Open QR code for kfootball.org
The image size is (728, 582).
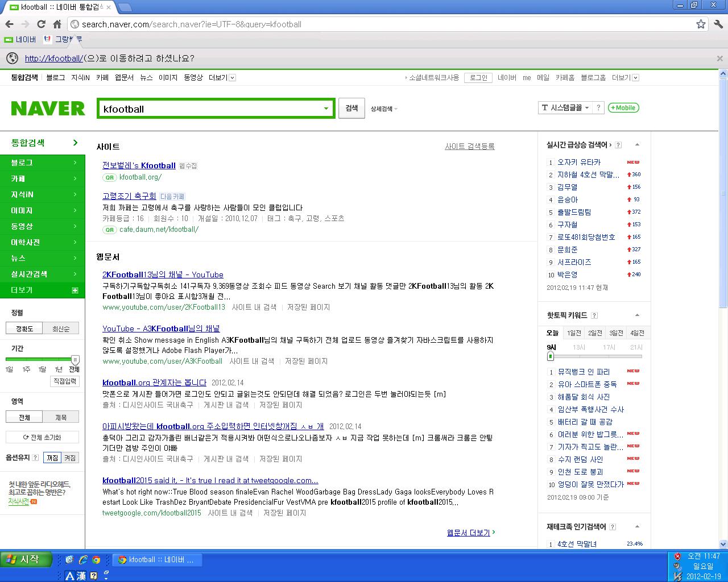[x=109, y=177]
